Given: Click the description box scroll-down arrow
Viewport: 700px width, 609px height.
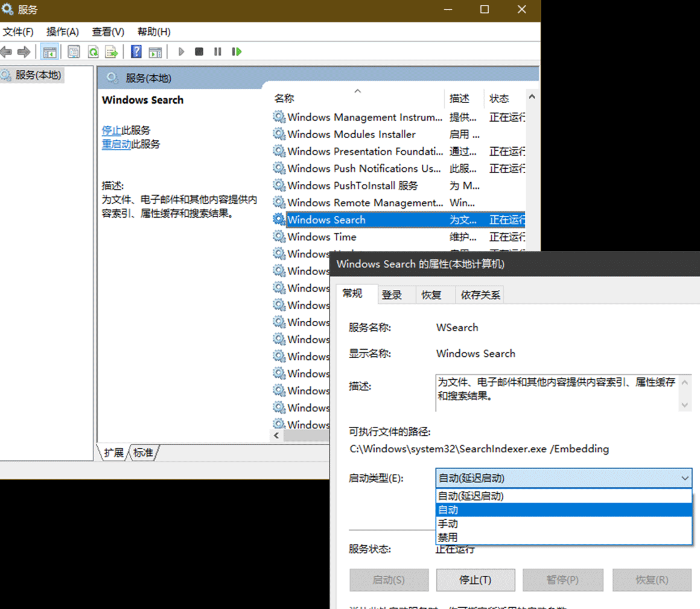Looking at the screenshot, I should pos(684,405).
